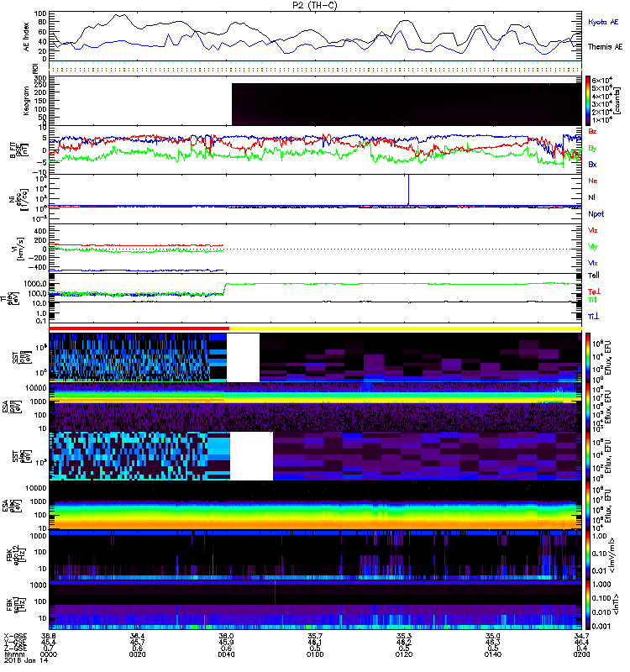Click the [counts] unit label on Keogram color bar
Image resolution: width=630 pixels, height=672 pixels.
[617, 101]
